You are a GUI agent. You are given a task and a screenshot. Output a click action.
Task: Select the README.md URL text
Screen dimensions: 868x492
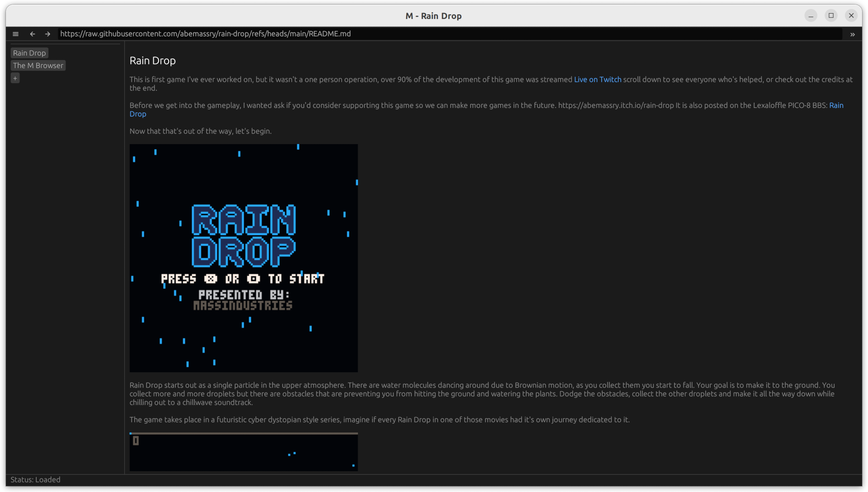click(206, 33)
